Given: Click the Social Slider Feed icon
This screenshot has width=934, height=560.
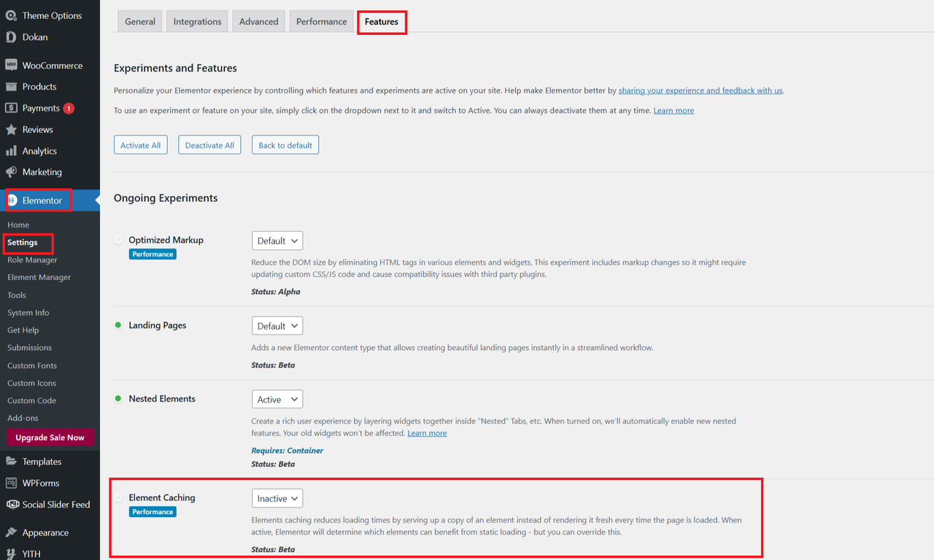Looking at the screenshot, I should point(11,504).
